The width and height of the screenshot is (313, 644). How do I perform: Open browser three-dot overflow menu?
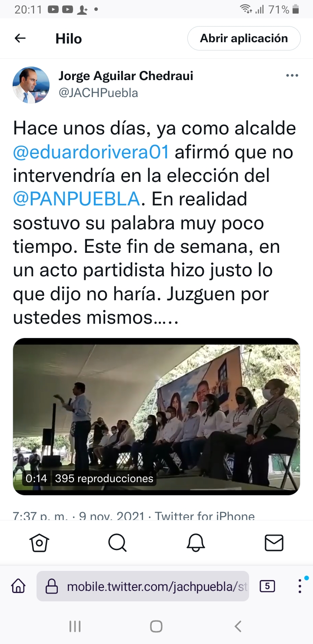pyautogui.click(x=300, y=587)
